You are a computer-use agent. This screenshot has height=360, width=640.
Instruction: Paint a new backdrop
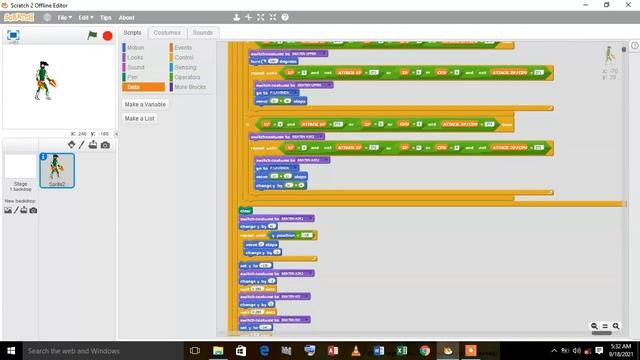click(16, 210)
